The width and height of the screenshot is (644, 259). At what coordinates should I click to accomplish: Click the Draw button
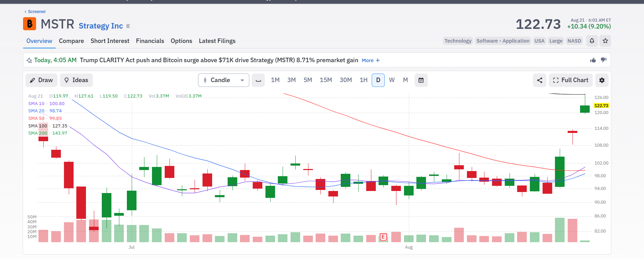pyautogui.click(x=41, y=80)
